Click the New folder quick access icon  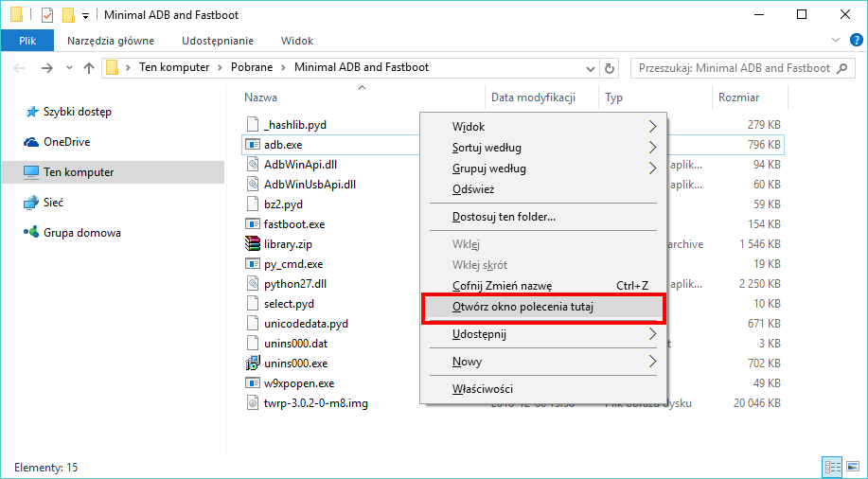click(x=69, y=15)
